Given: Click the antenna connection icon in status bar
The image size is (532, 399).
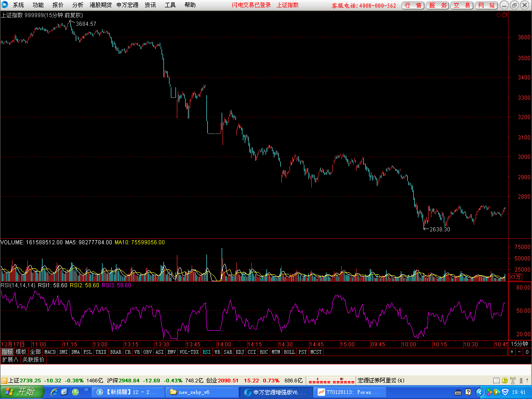Looking at the screenshot, I should [x=513, y=381].
